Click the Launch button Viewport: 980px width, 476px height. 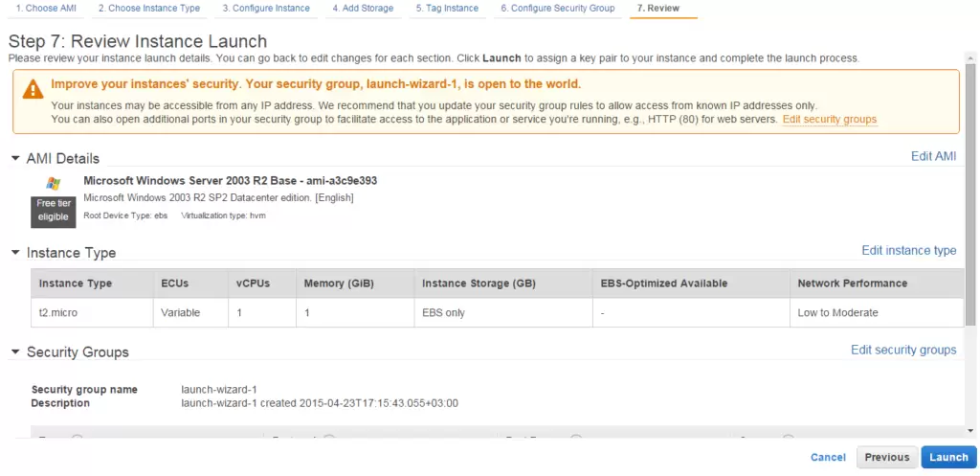(x=948, y=457)
